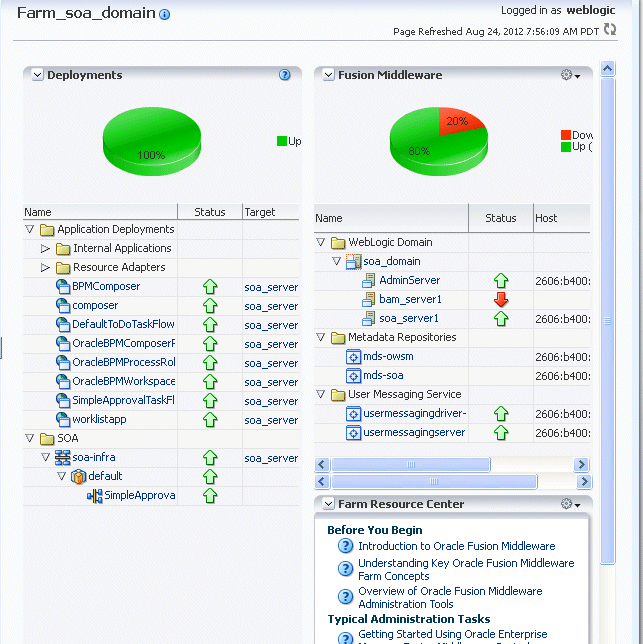Collapse the soa-infra tree node
The width and height of the screenshot is (643, 644).
46,457
